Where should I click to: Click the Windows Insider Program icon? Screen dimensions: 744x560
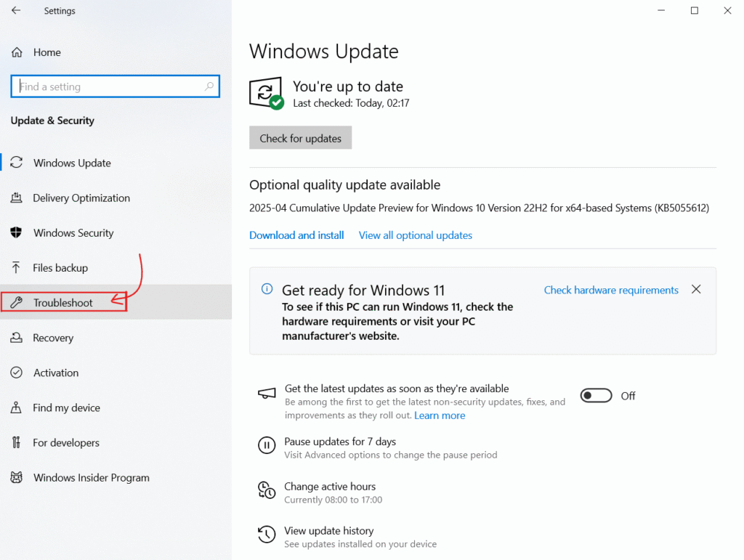17,478
